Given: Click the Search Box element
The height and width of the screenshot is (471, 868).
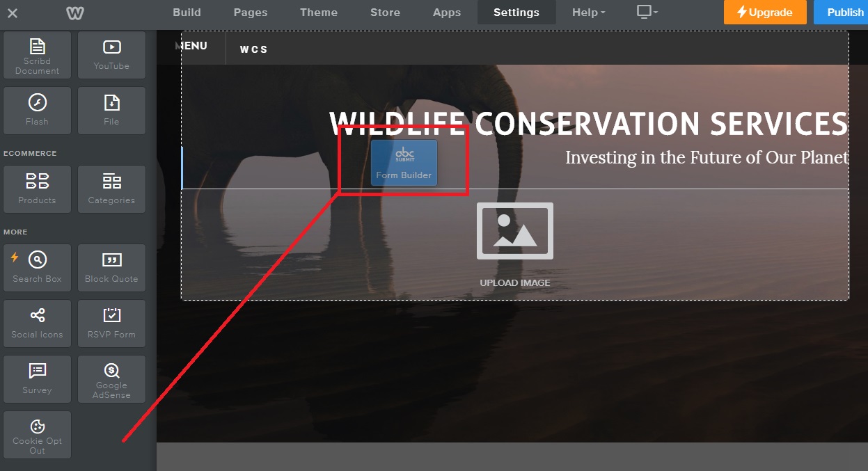Looking at the screenshot, I should (x=37, y=268).
